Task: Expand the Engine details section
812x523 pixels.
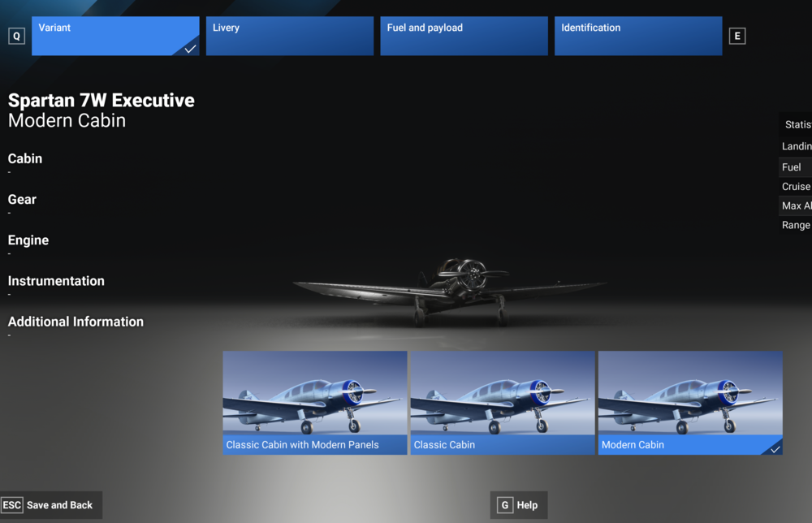Action: coord(28,240)
